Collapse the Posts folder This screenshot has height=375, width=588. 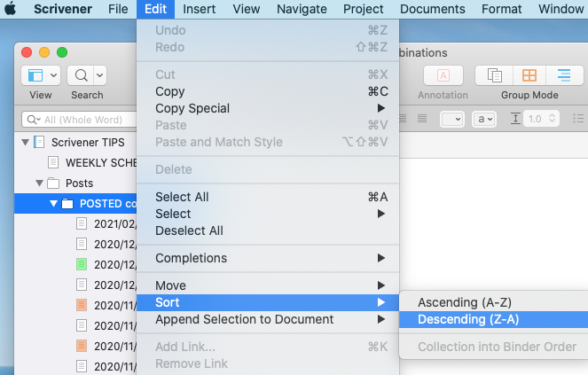[39, 183]
